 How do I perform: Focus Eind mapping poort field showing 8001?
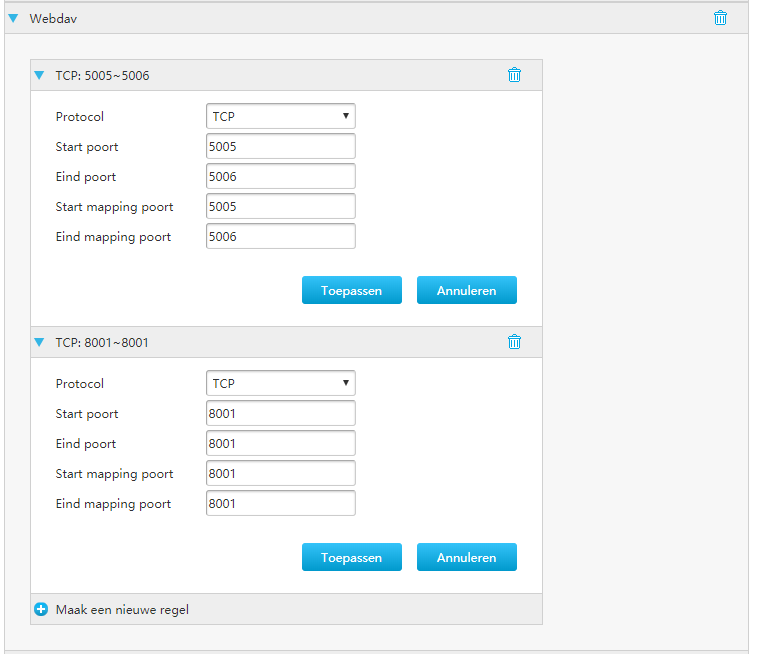click(x=281, y=504)
